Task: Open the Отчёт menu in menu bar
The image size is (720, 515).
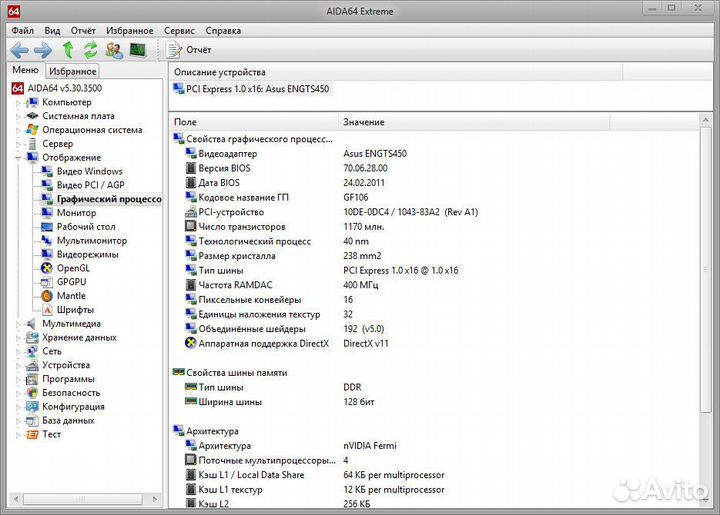Action: click(x=83, y=31)
